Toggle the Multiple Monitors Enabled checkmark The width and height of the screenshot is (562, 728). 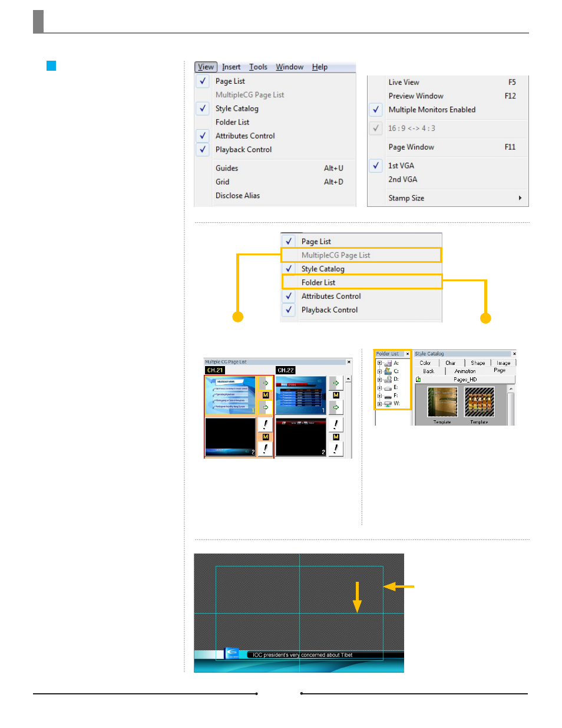[x=376, y=110]
